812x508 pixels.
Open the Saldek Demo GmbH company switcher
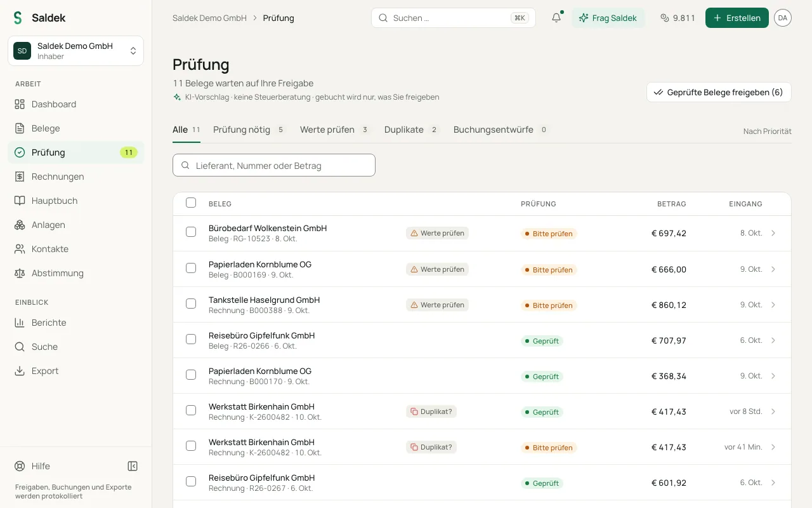[x=75, y=51]
